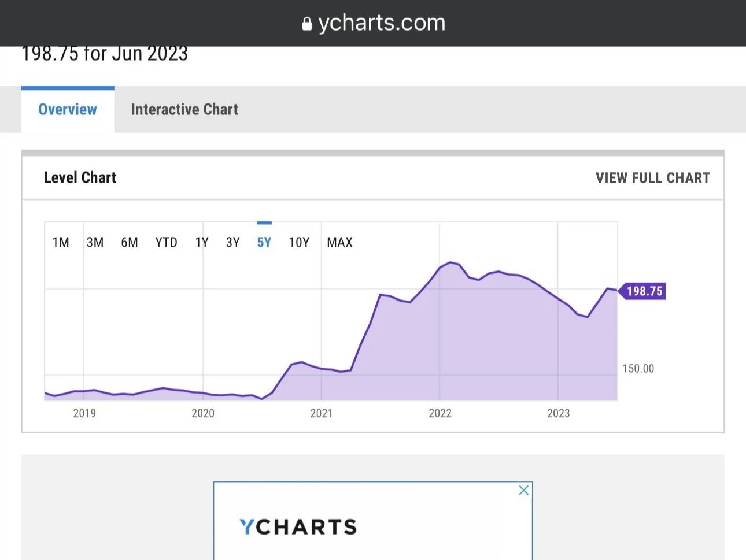Show the MAX time range

click(339, 243)
